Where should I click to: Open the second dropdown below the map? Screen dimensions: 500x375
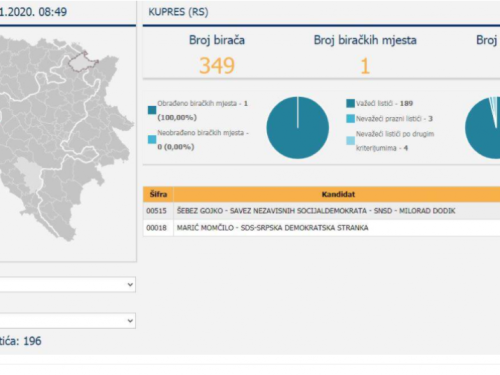coord(68,321)
